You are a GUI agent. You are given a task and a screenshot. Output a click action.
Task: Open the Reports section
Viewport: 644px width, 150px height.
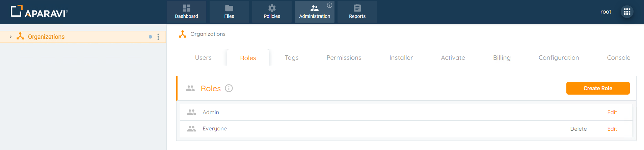coord(357,12)
